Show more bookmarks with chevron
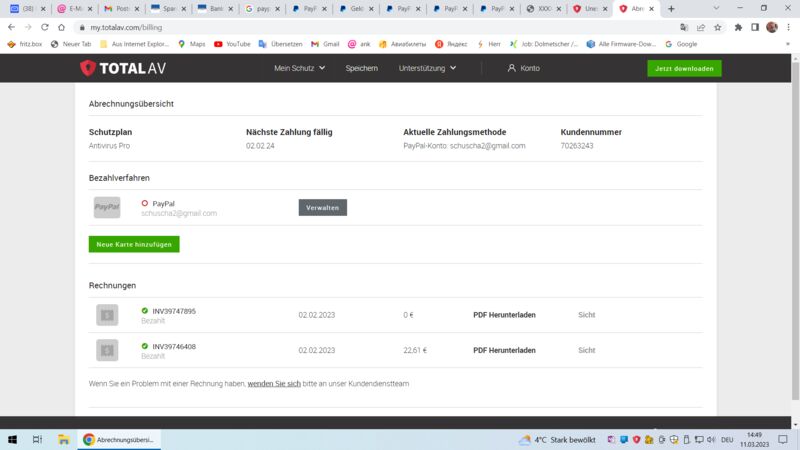Image resolution: width=800 pixels, height=450 pixels. click(x=788, y=44)
